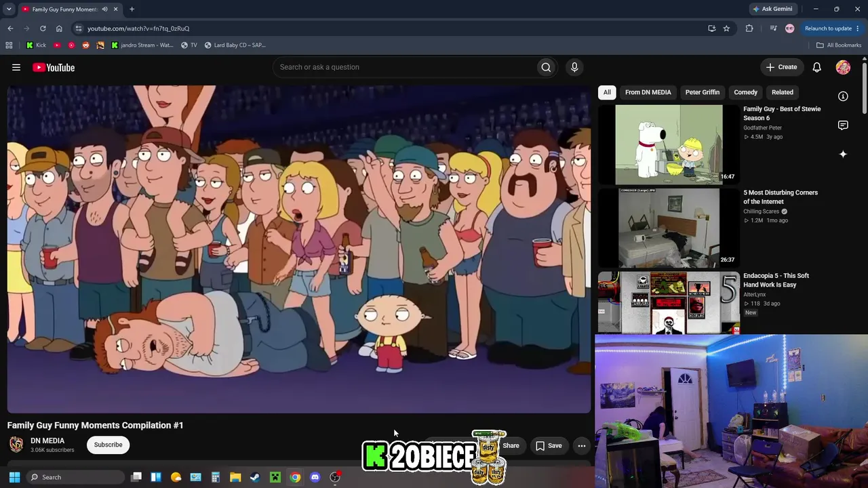Open the Chrome three-dot menu beside Relaunch

coord(858,28)
